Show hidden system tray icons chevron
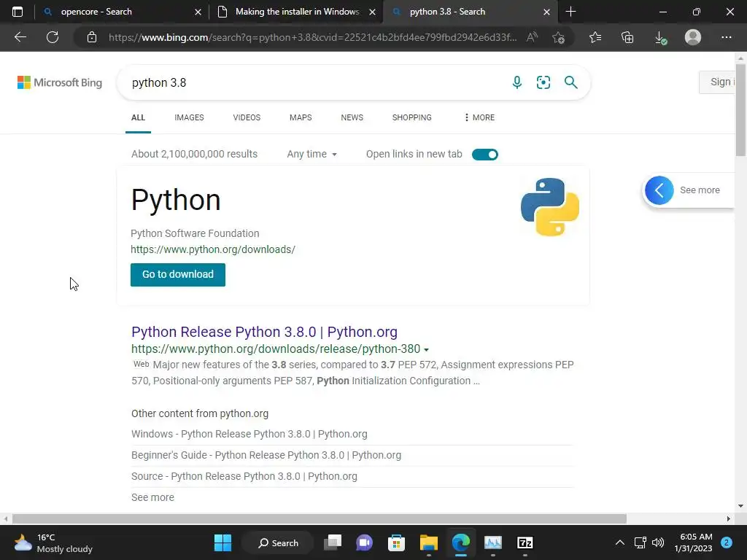747x560 pixels. [x=619, y=542]
